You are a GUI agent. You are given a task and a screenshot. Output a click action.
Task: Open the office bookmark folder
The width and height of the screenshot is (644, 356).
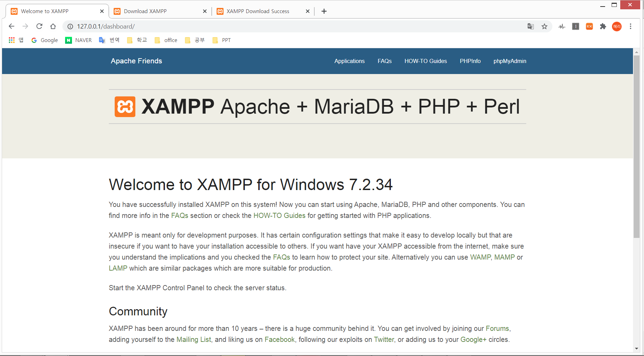click(x=166, y=40)
